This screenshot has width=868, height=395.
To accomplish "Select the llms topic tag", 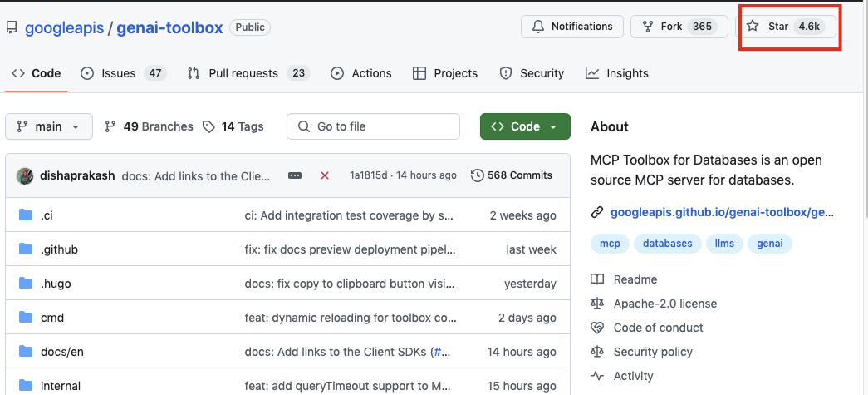I will 724,243.
